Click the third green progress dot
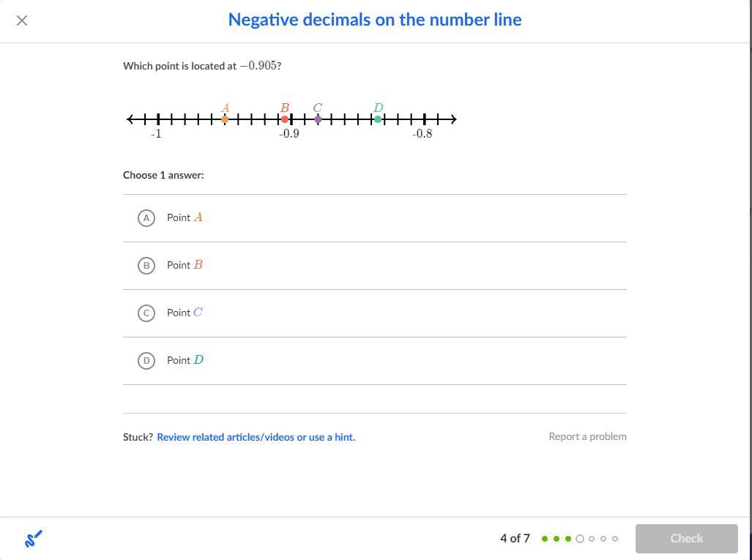The width and height of the screenshot is (752, 560). pyautogui.click(x=568, y=539)
